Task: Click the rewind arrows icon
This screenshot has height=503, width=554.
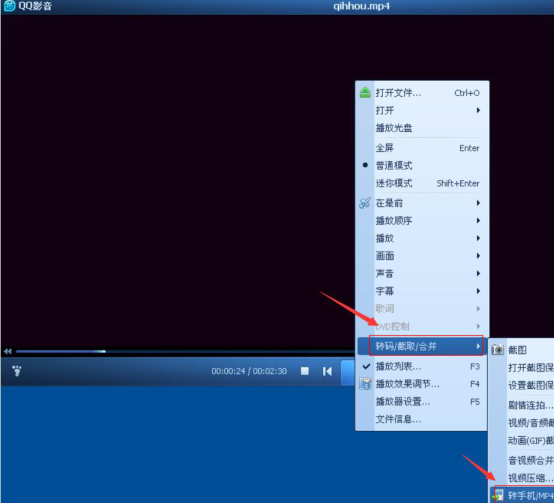Action: coord(8,351)
